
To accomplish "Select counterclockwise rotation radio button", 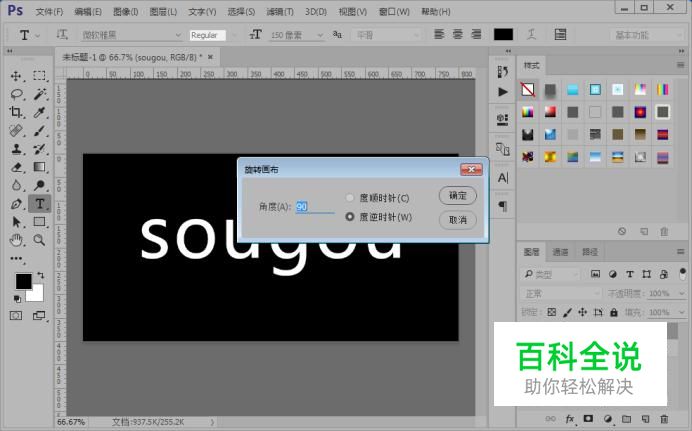I will tap(350, 217).
